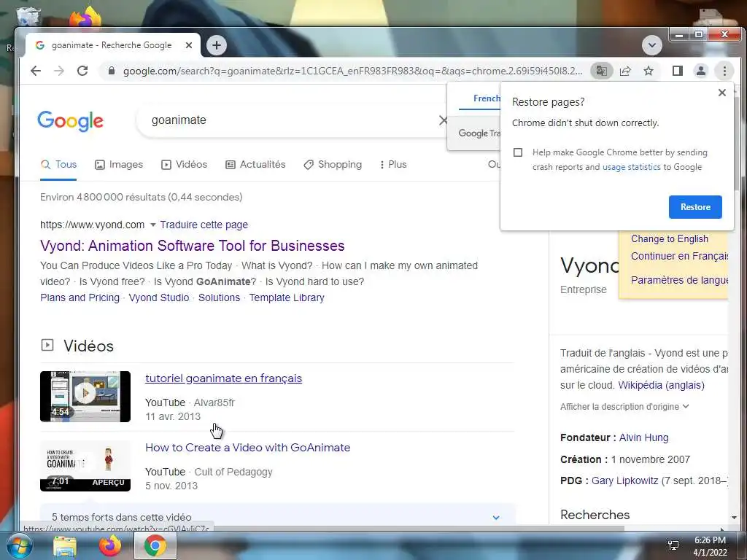Expand the dropdown arrow next to vyond.com
747x560 pixels.
coord(153,225)
